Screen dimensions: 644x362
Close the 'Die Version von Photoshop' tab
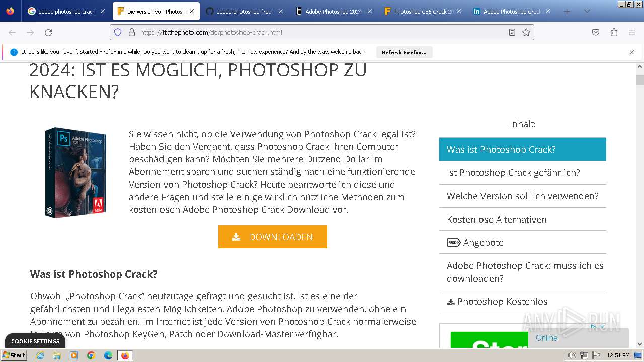192,11
